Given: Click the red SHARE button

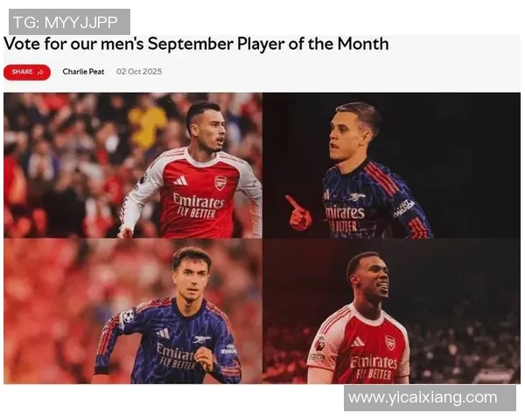Looking at the screenshot, I should [26, 72].
